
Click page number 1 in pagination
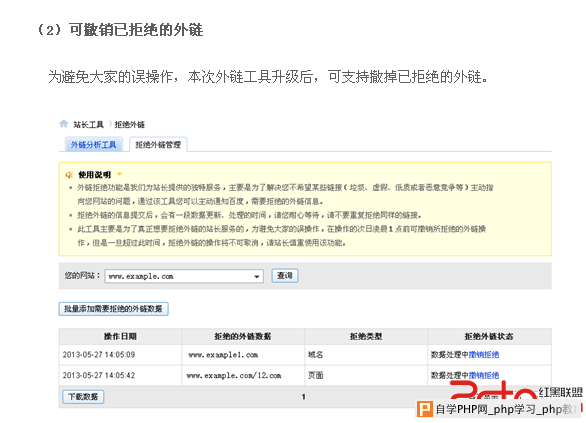click(x=303, y=396)
